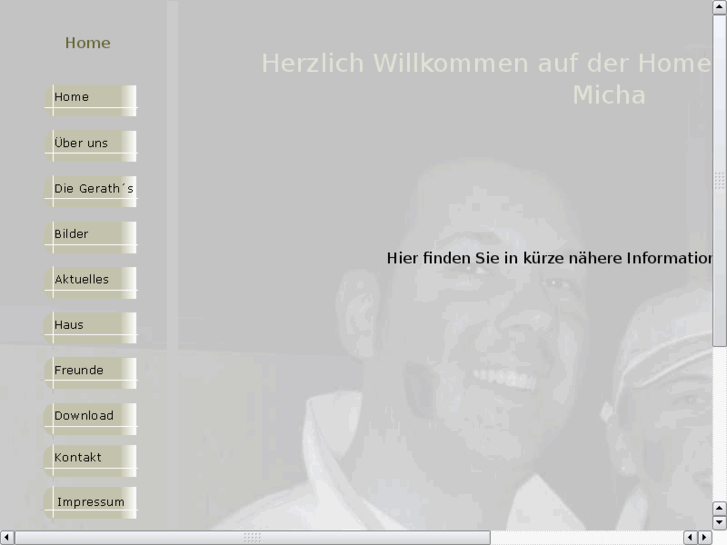The width and height of the screenshot is (727, 545).
Task: Click the 'Hier finden Sie in kürze' text
Action: (x=549, y=258)
